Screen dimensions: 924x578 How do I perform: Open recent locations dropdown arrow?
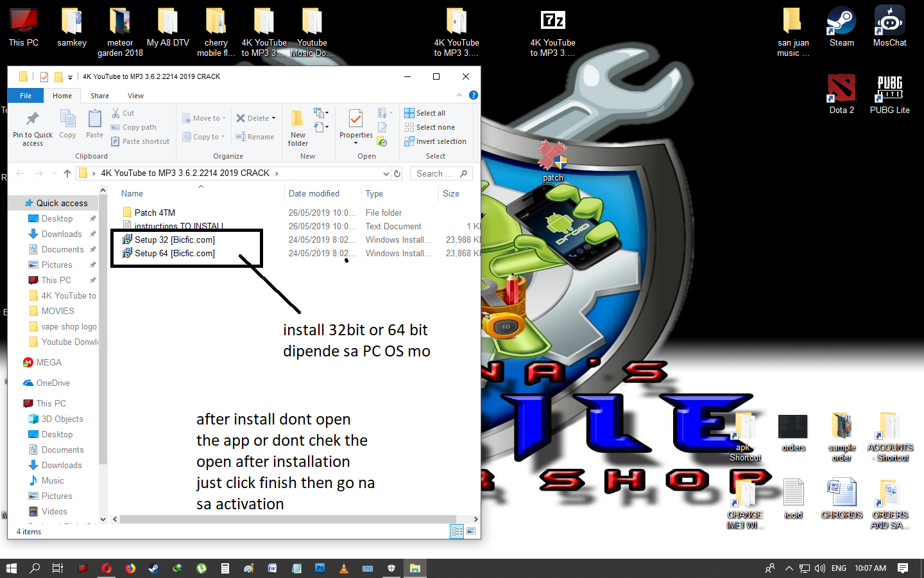tap(53, 173)
